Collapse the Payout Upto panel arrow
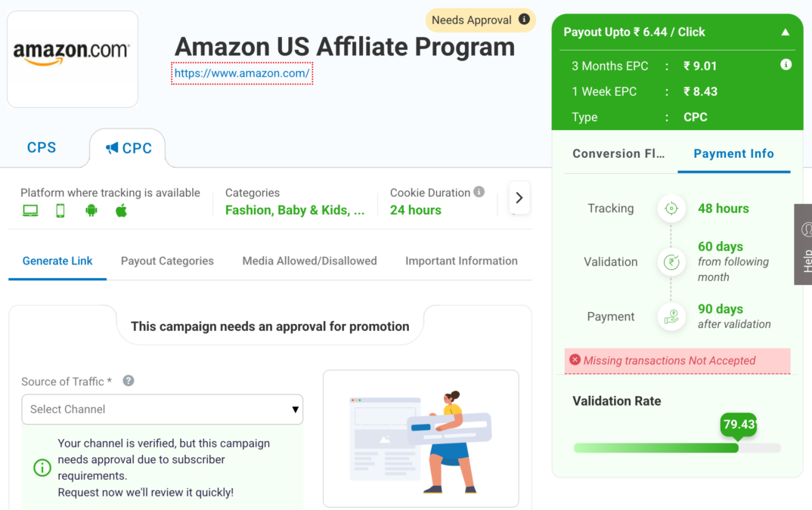 (785, 32)
